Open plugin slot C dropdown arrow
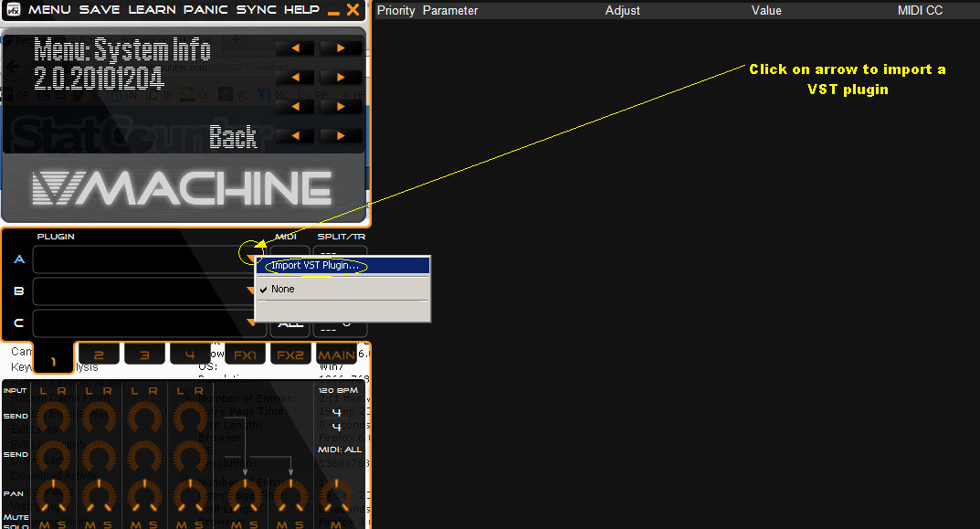The image size is (980, 529). [x=250, y=322]
